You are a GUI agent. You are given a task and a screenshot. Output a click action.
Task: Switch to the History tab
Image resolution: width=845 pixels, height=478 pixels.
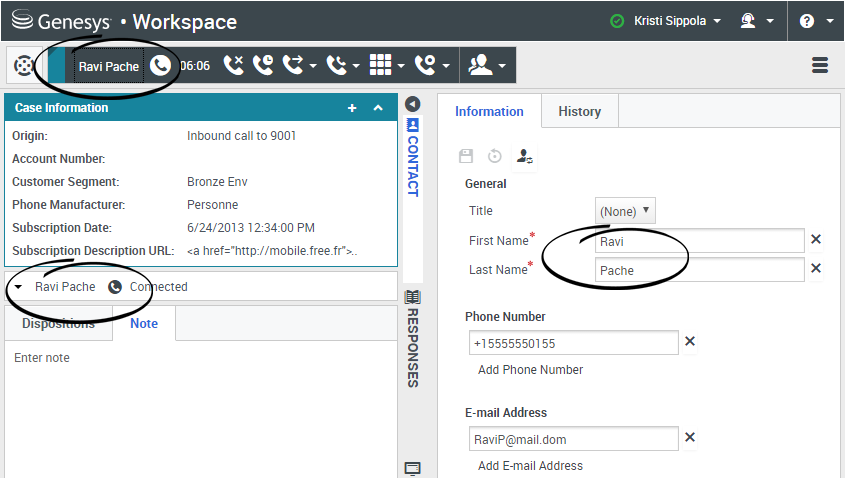coord(579,112)
